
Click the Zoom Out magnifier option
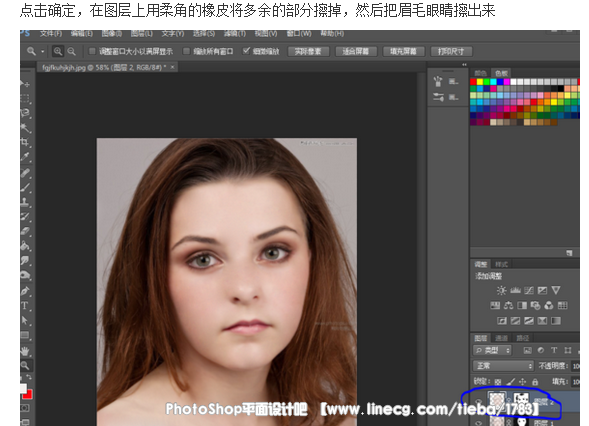[71, 51]
